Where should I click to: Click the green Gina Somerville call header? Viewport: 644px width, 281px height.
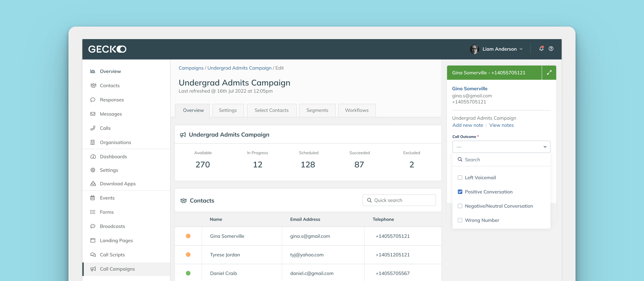point(494,73)
